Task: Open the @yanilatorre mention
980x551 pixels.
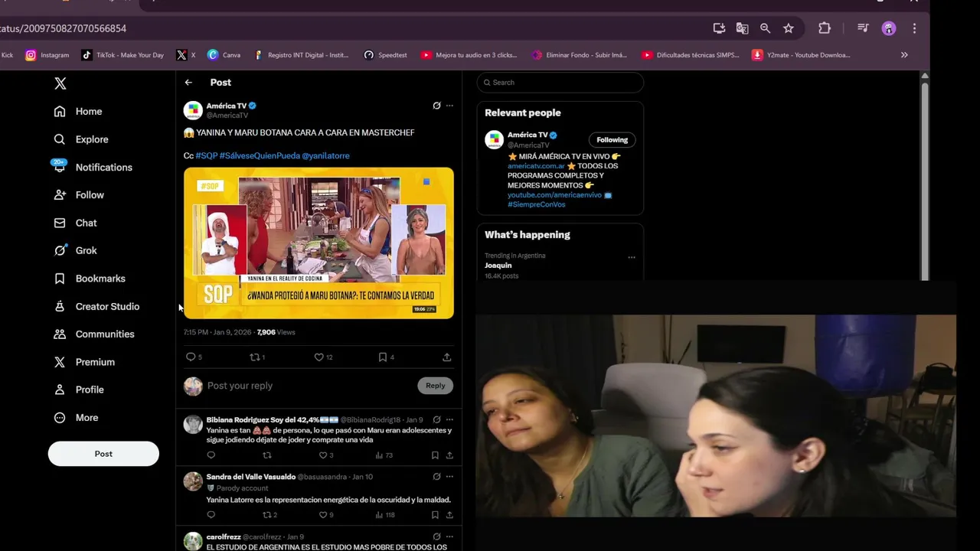Action: click(325, 155)
